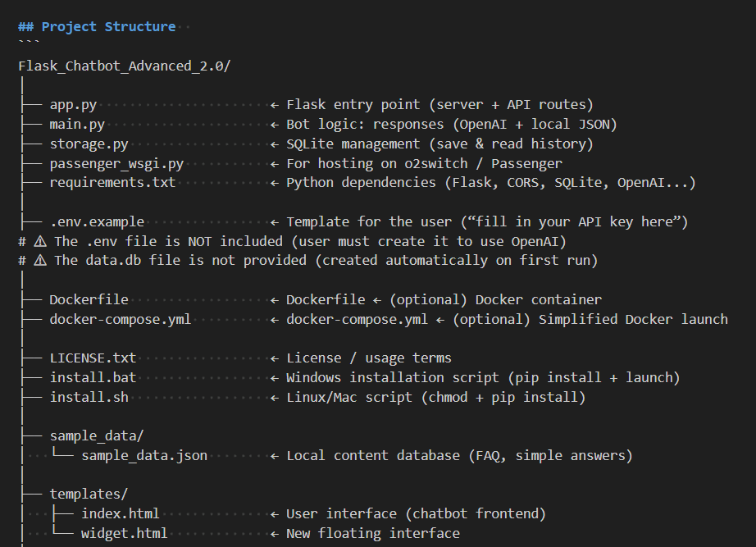Click the warning symbol before "data.db file" comment
This screenshot has width=756, height=547.
(x=39, y=261)
